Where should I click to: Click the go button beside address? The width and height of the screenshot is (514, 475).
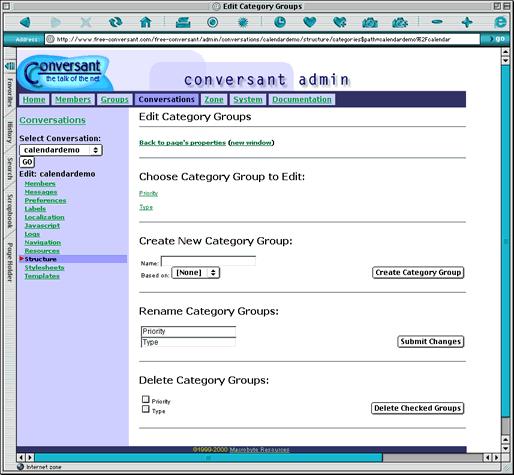click(497, 39)
